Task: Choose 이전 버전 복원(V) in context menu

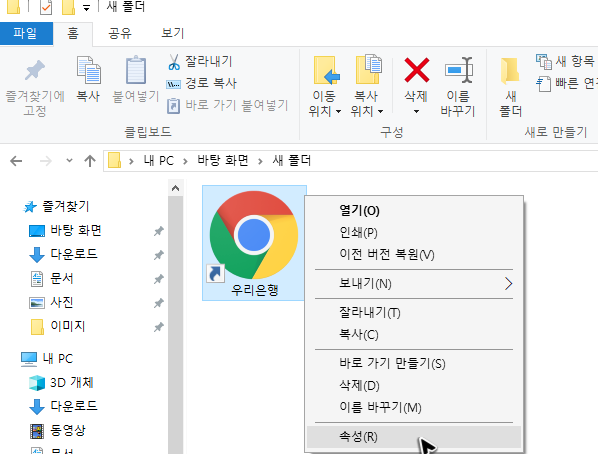Action: pyautogui.click(x=414, y=254)
